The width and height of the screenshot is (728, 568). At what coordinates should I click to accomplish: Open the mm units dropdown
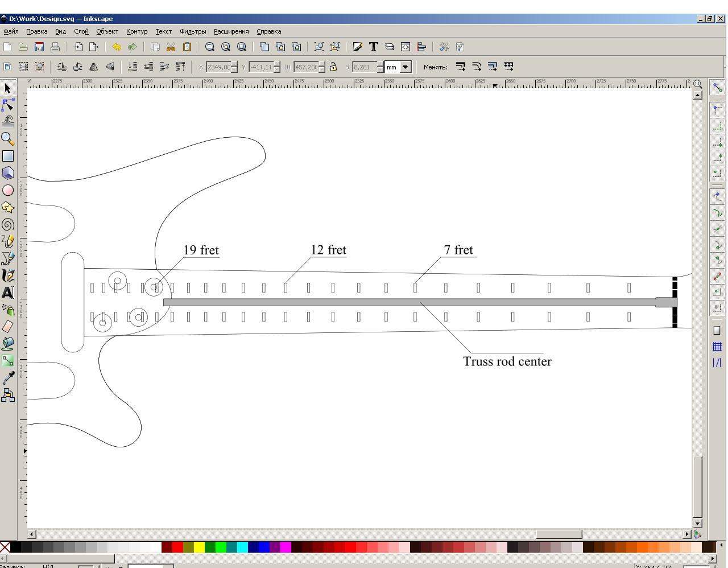click(x=405, y=67)
